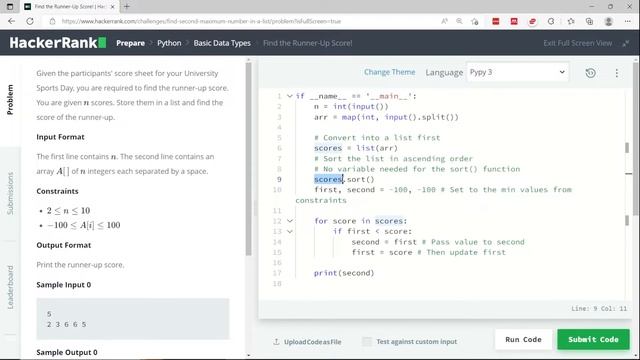
Task: Click the problem panel scrollbar
Action: (249, 159)
